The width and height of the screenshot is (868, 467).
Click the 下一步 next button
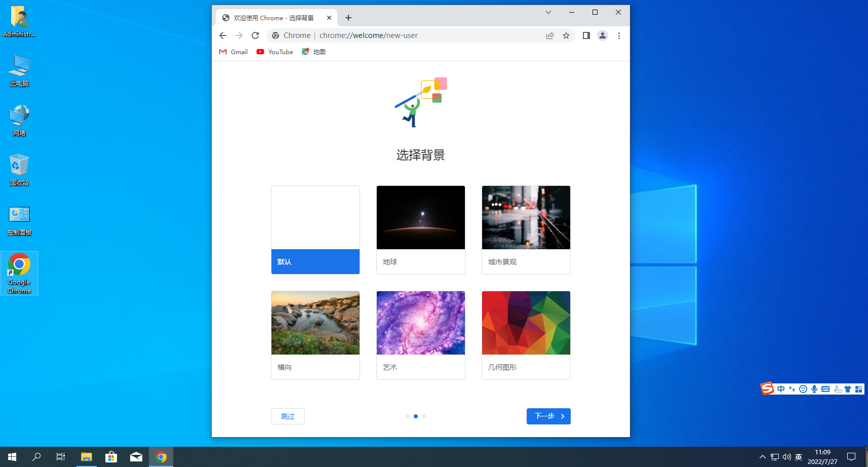point(548,416)
